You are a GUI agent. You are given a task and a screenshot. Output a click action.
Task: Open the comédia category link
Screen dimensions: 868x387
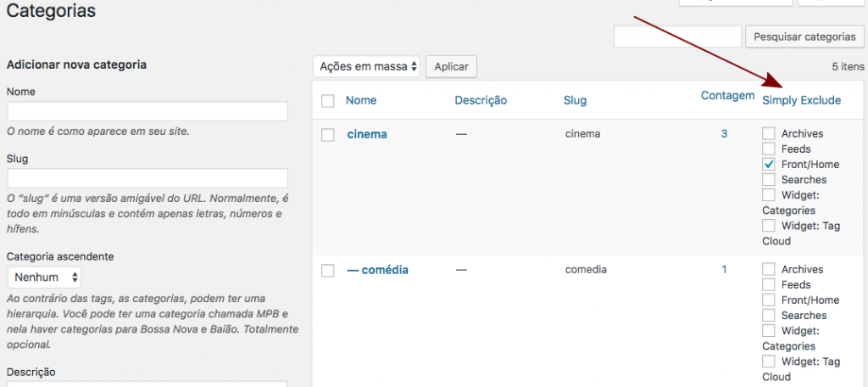point(377,270)
